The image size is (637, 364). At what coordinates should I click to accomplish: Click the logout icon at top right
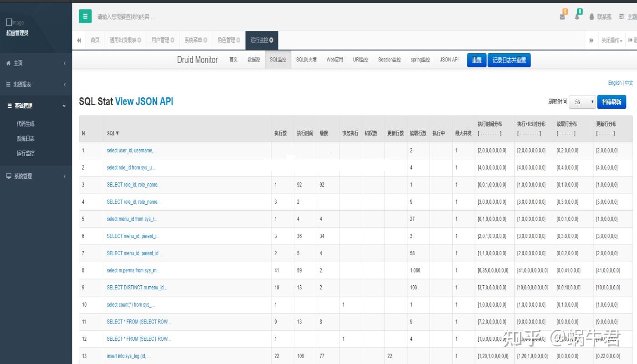click(x=631, y=40)
